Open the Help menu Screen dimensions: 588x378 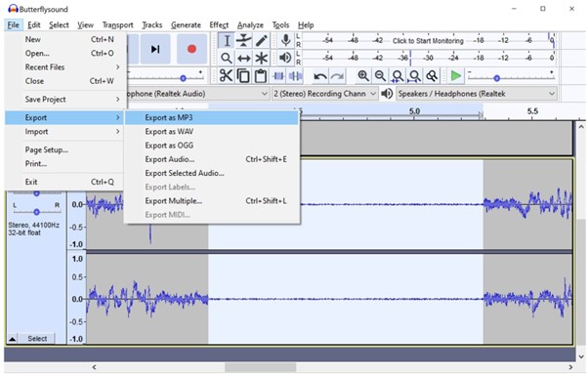(306, 25)
